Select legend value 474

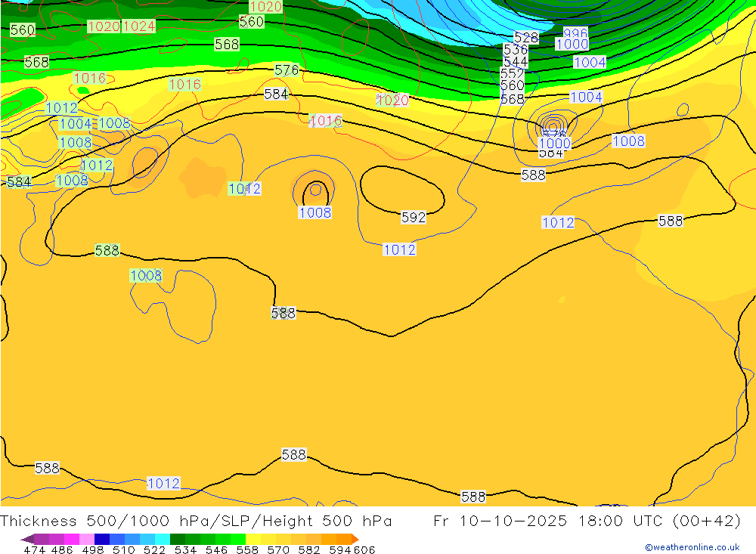click(x=34, y=549)
